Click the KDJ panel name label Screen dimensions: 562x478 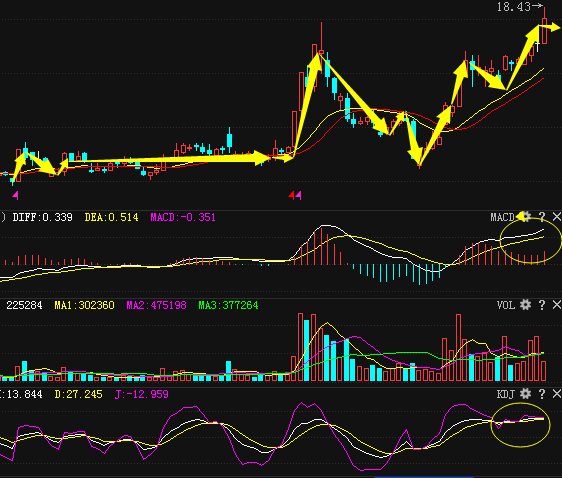(x=506, y=394)
